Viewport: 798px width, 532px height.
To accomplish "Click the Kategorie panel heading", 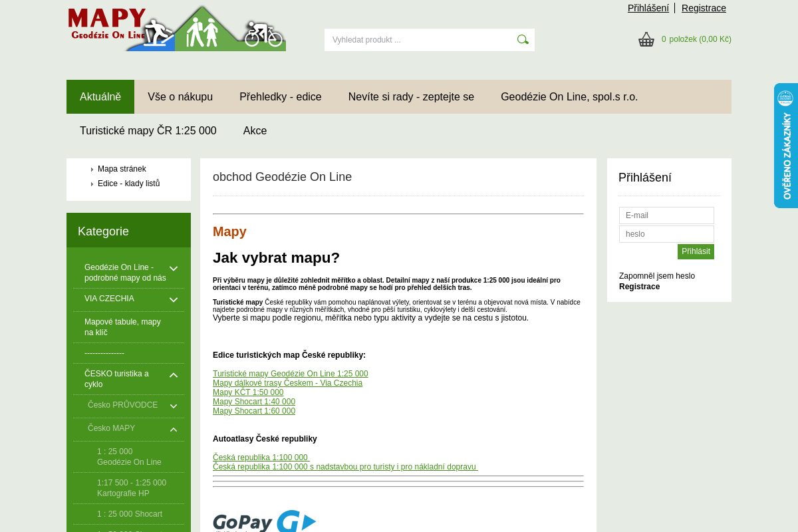I will pyautogui.click(x=103, y=231).
